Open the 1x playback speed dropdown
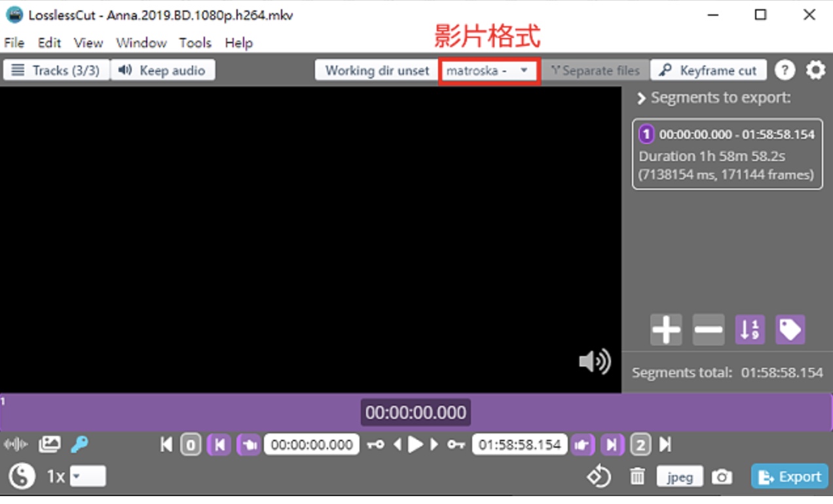Screen dimensions: 833x504 (87, 477)
